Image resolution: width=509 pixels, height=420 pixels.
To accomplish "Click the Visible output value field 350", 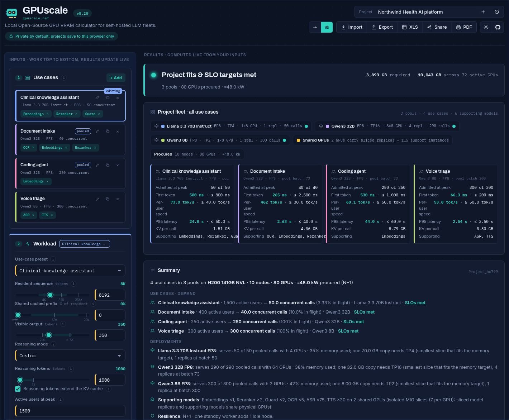I will 110,335.
